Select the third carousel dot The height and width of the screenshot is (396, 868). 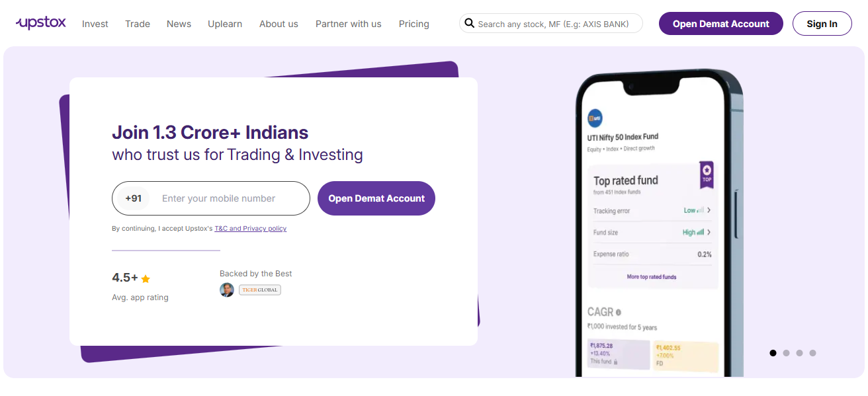point(799,353)
